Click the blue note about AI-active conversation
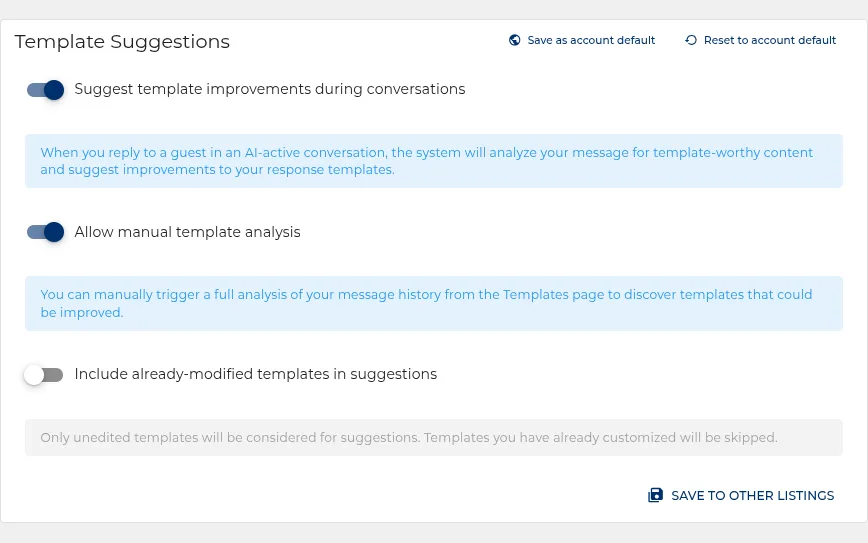Image resolution: width=868 pixels, height=543 pixels. click(x=433, y=161)
